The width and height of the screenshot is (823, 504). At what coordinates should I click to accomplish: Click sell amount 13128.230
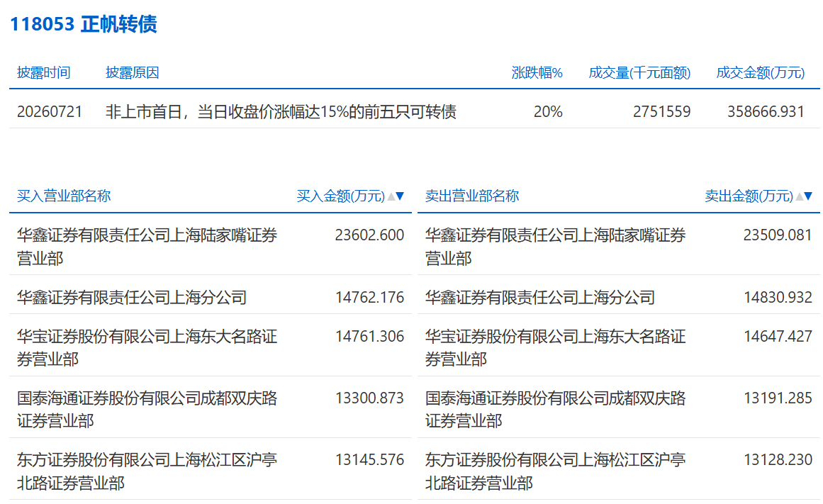(778, 460)
